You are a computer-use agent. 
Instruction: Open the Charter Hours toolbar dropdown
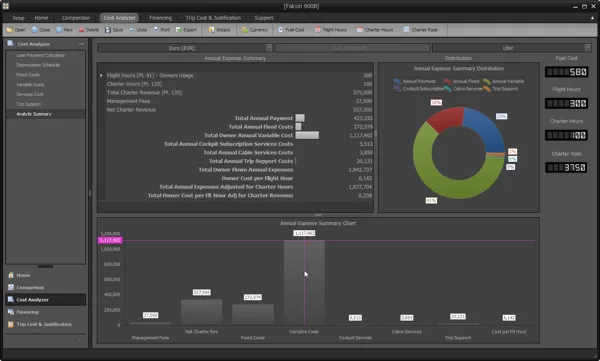376,30
